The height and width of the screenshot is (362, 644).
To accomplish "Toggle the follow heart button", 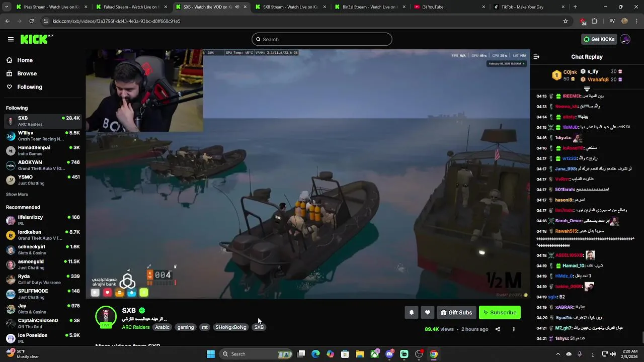I will coord(427,313).
